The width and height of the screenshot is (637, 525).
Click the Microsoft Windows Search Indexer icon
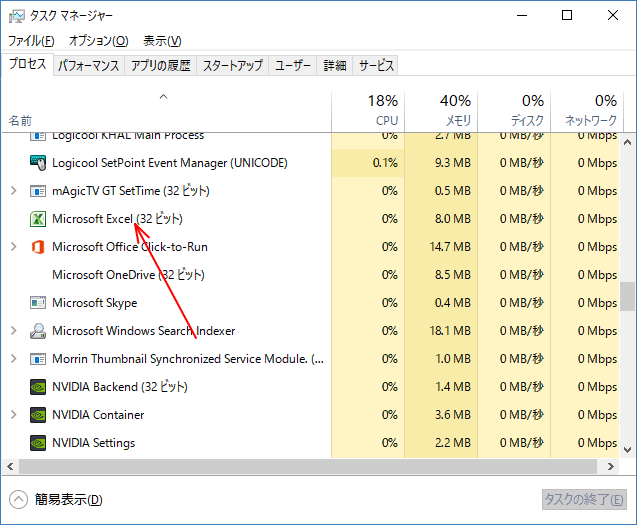(x=38, y=331)
